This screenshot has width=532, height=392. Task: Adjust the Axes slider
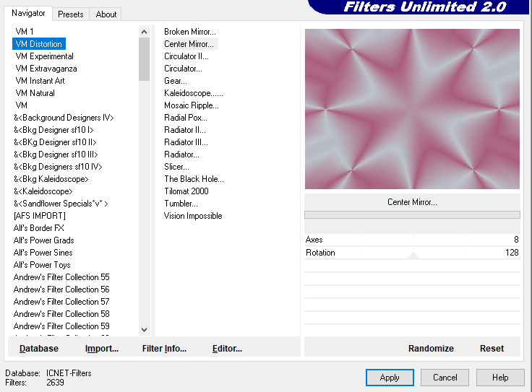pos(412,240)
